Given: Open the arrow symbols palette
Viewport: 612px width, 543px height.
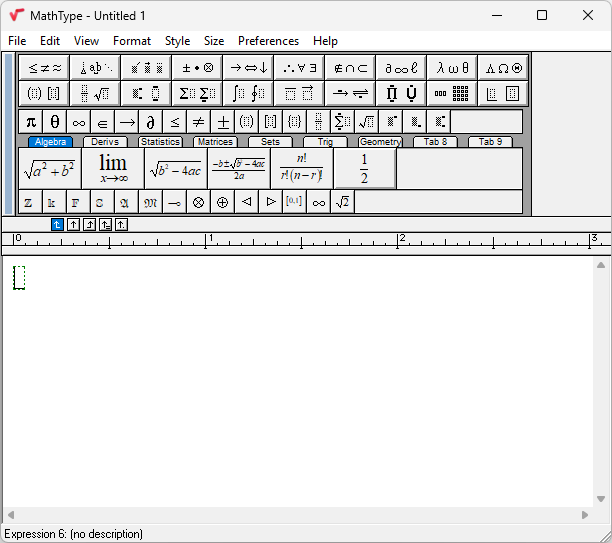Looking at the screenshot, I should pyautogui.click(x=248, y=68).
